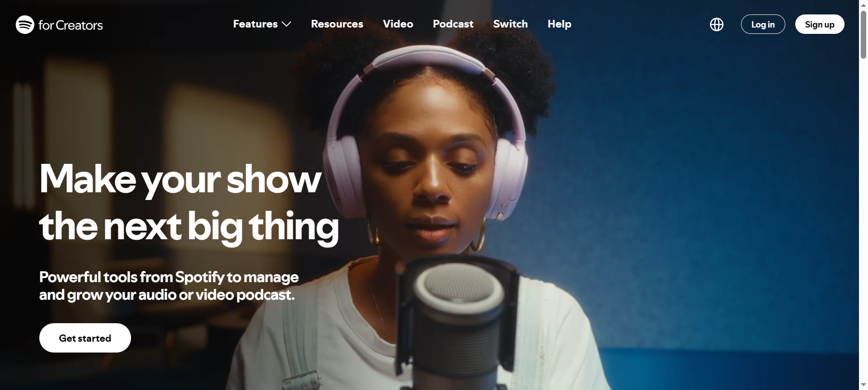Expand the chevron next to Features

[x=286, y=24]
